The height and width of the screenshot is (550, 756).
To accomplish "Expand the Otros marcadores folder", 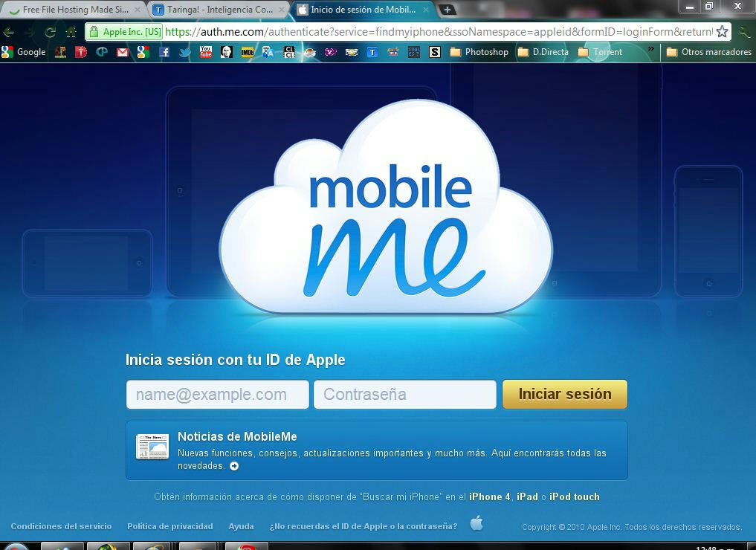I will [708, 52].
